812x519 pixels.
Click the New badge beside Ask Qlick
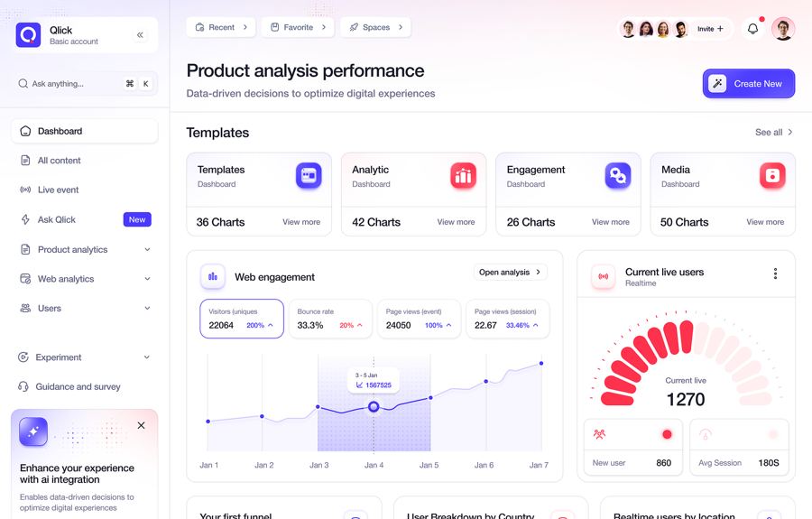coord(137,219)
